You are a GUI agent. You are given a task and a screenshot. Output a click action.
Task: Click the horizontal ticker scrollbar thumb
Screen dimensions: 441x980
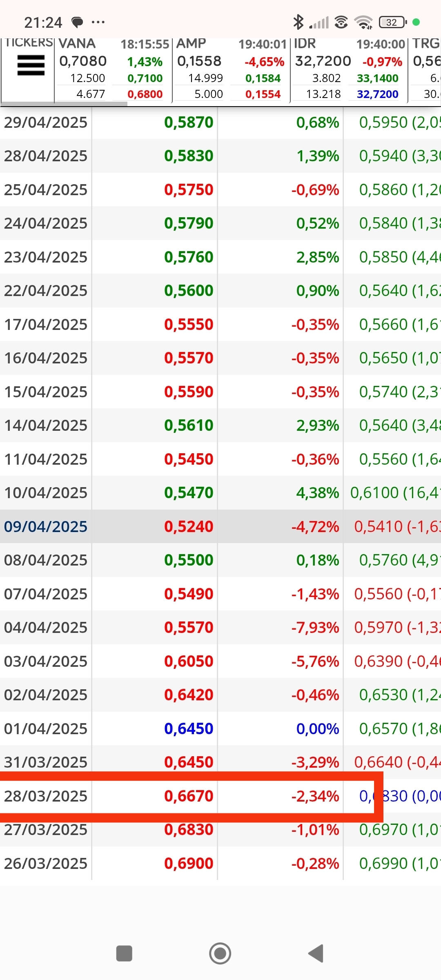(64, 104)
